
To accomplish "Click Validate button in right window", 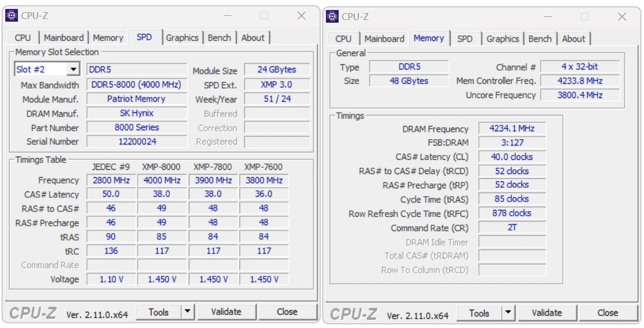I will coord(546,313).
